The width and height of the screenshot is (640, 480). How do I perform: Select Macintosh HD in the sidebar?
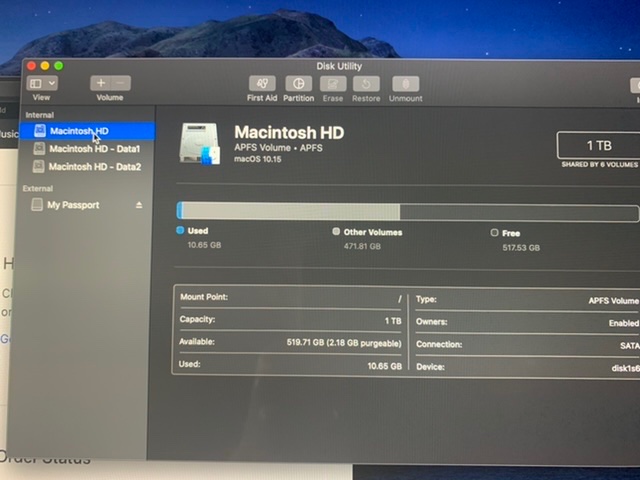tap(88, 131)
